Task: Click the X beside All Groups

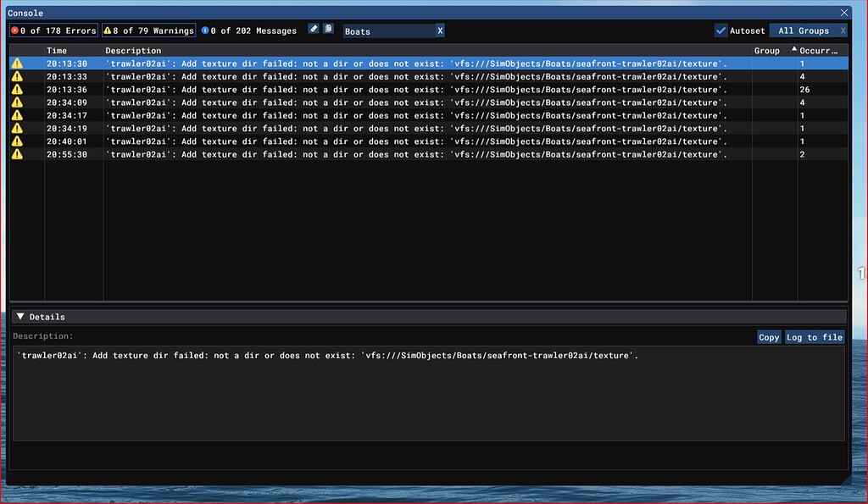Action: click(843, 31)
